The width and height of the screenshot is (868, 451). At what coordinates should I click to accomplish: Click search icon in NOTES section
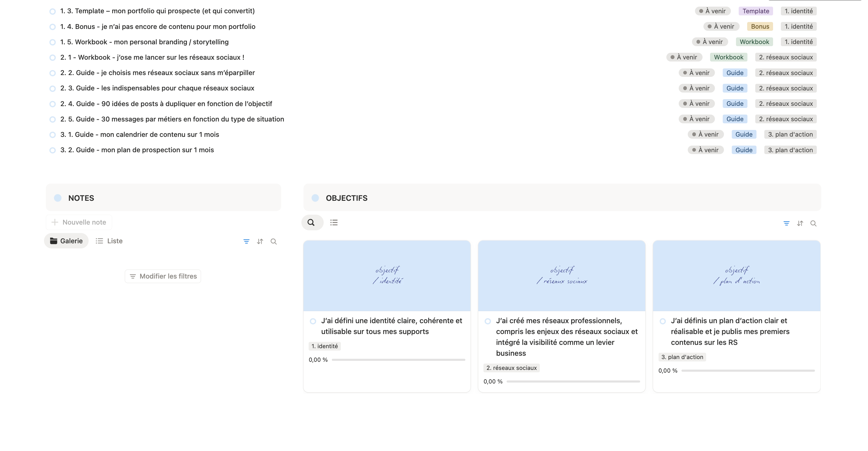274,241
